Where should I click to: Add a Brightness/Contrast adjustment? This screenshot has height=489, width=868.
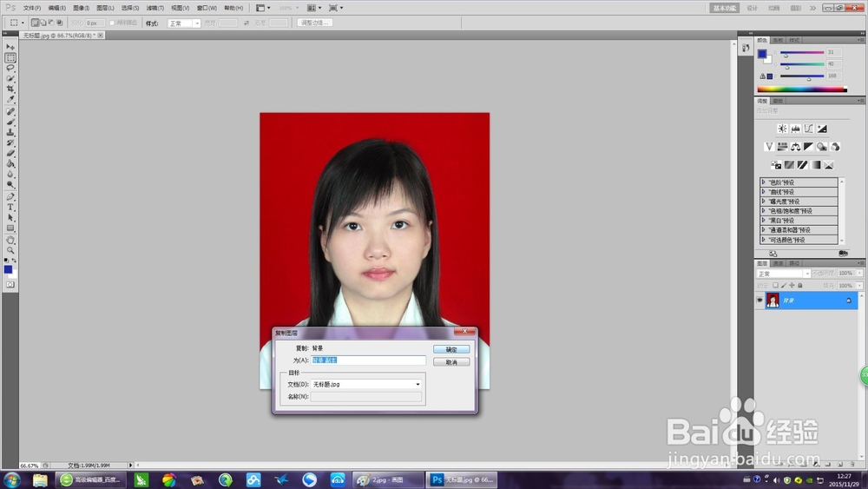coord(782,129)
